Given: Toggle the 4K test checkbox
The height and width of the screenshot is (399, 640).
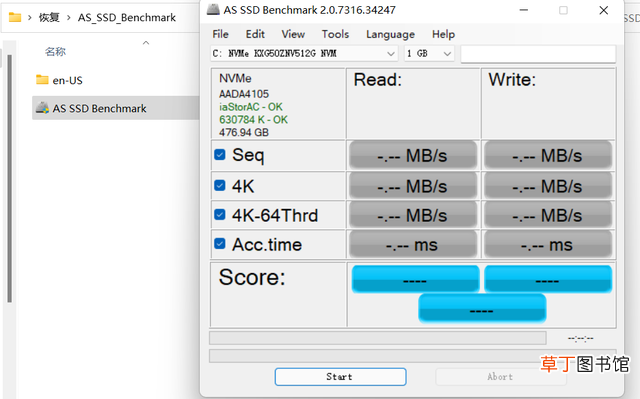Looking at the screenshot, I should (x=220, y=186).
